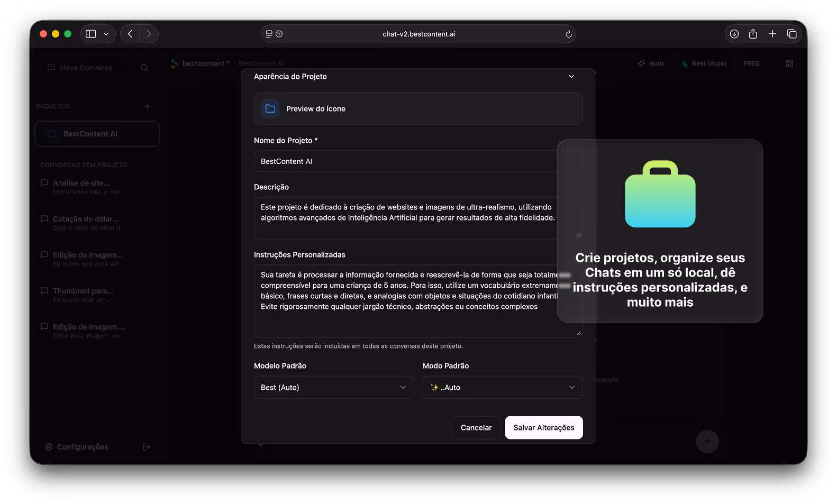Go forward with Safari forward arrow
Viewport: 837px width, 504px height.
pyautogui.click(x=149, y=34)
